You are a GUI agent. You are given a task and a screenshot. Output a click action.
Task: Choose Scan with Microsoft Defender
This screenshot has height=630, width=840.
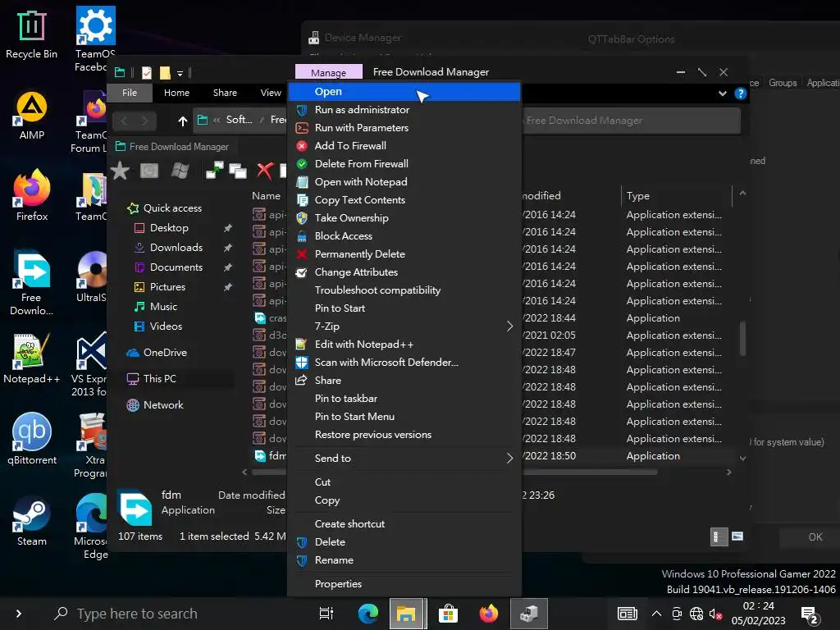404,362
